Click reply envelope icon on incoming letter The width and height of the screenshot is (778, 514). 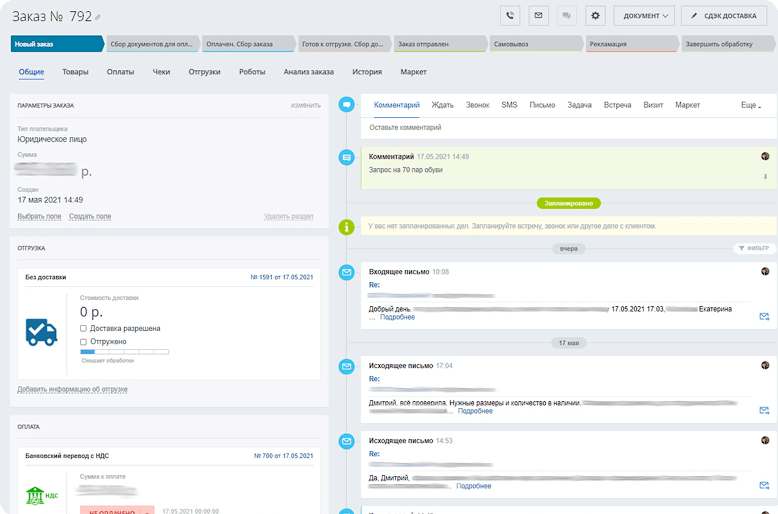764,316
